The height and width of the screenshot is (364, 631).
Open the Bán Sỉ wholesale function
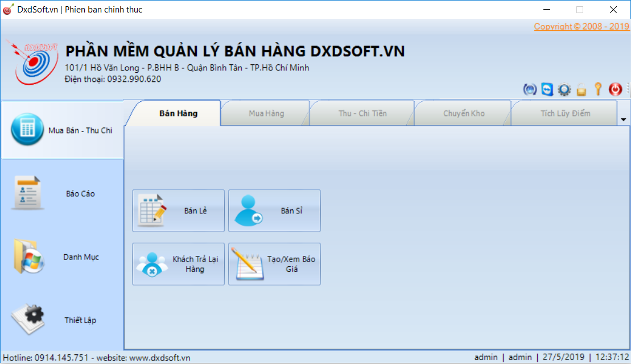click(x=274, y=211)
